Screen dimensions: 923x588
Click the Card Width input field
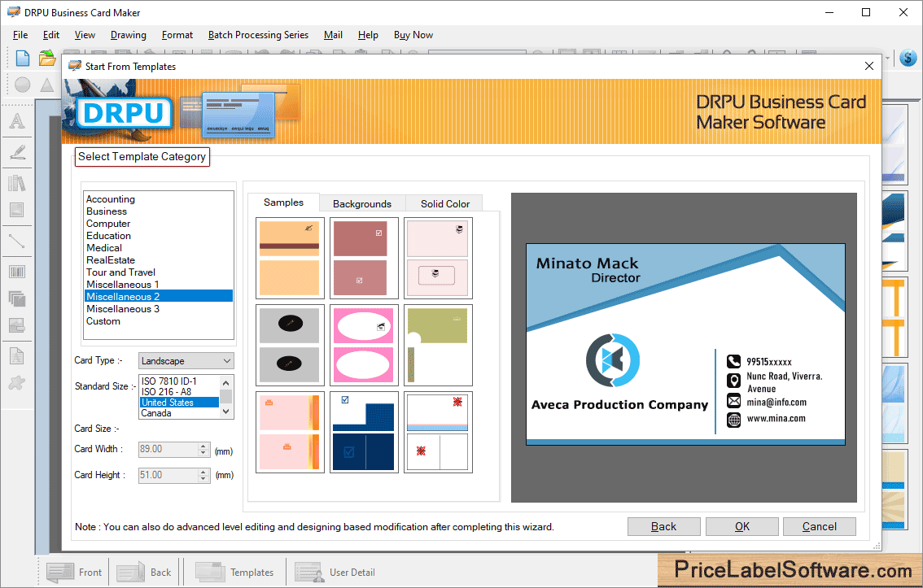pos(168,449)
